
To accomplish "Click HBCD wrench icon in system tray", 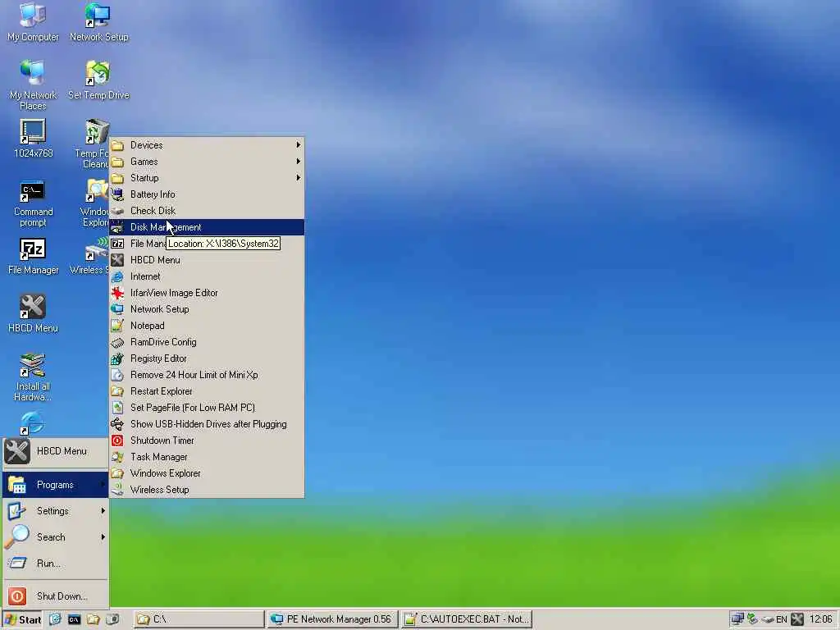I will click(x=797, y=619).
